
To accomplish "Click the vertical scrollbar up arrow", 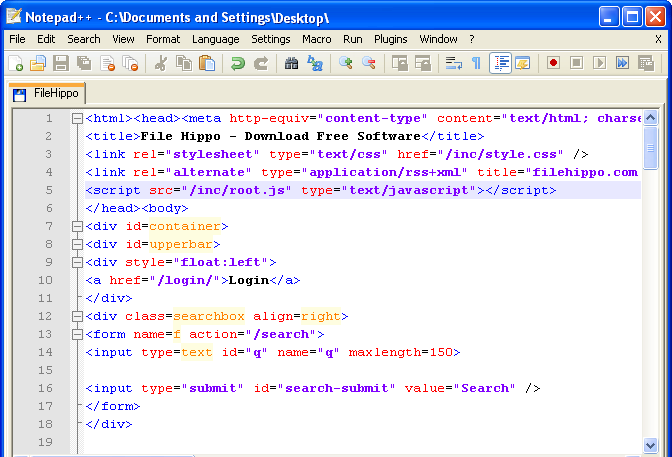I will [x=651, y=117].
